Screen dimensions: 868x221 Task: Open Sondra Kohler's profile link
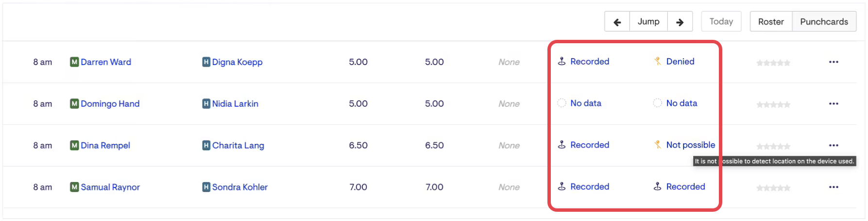click(x=239, y=187)
